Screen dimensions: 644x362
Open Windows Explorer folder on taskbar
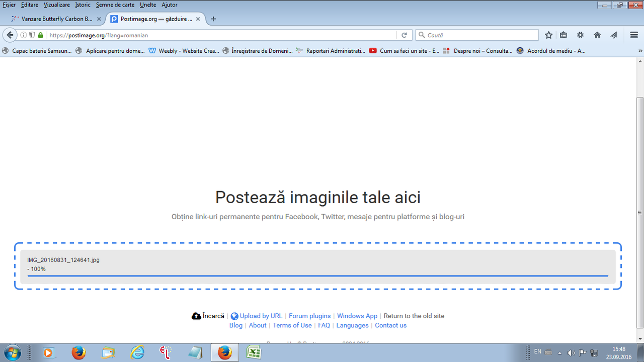point(108,353)
